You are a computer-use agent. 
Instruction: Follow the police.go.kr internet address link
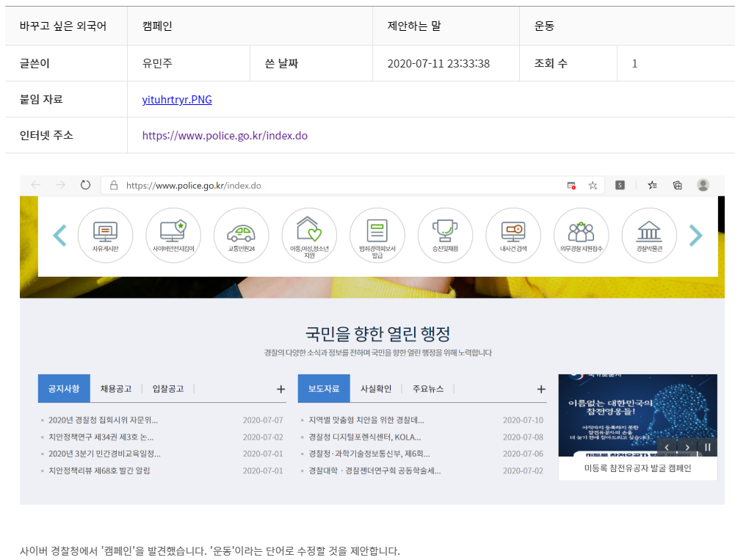tap(225, 136)
